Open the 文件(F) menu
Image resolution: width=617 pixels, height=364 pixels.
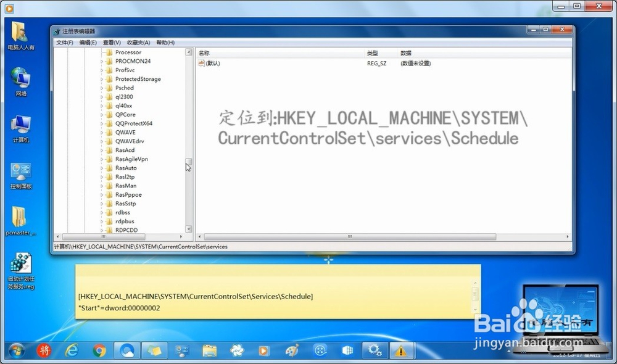click(x=65, y=43)
